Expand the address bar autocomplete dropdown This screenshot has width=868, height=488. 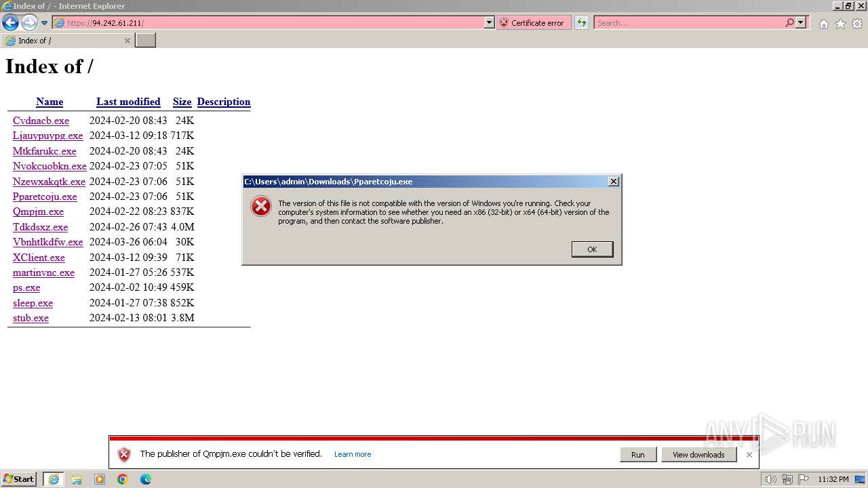click(x=490, y=22)
